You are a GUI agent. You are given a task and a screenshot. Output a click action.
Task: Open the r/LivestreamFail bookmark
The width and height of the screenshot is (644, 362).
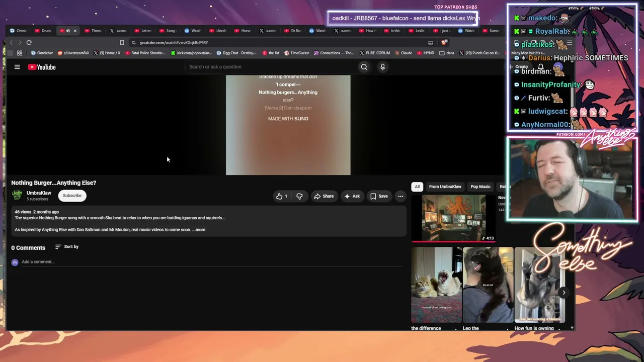point(73,53)
